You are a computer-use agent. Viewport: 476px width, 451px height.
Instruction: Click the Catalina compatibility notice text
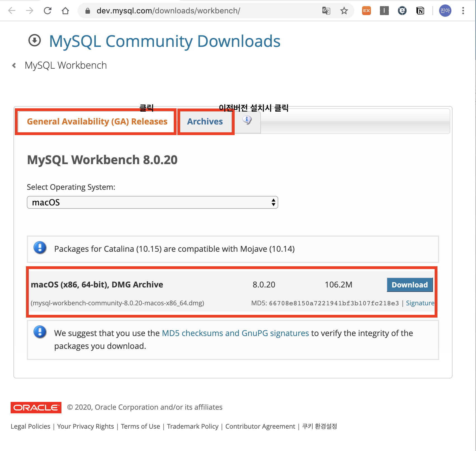coord(174,249)
